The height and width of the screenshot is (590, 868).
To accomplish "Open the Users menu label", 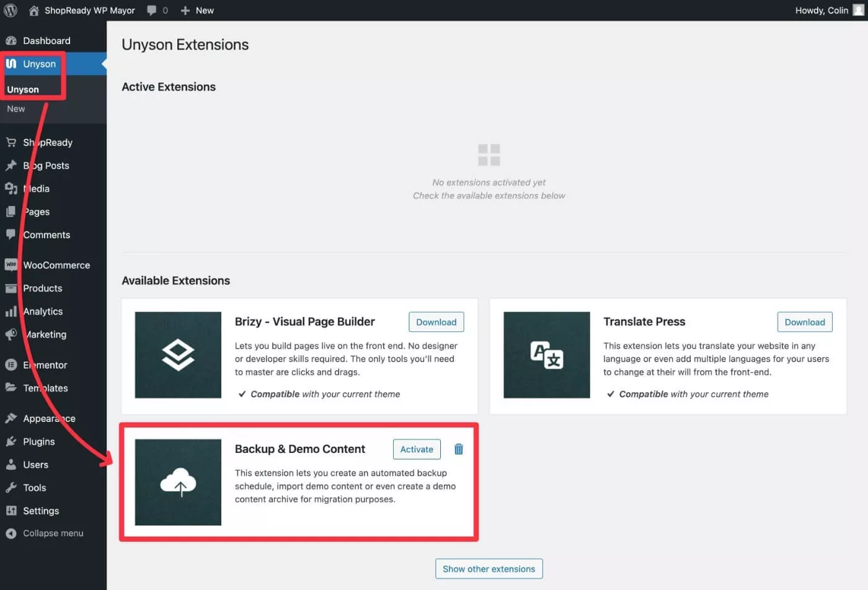I will point(35,465).
